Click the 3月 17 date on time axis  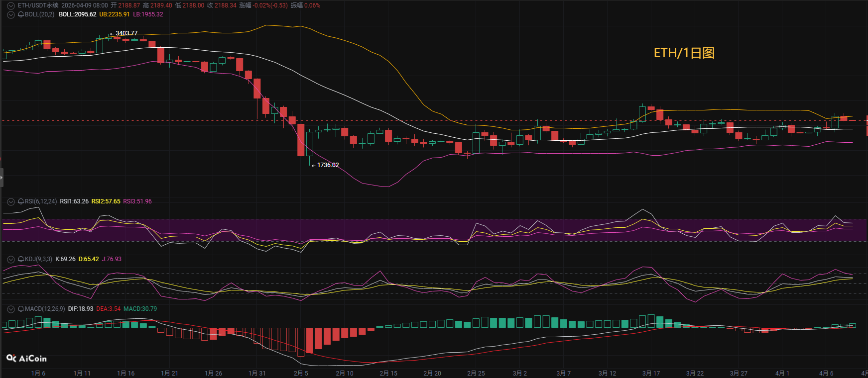[651, 373]
